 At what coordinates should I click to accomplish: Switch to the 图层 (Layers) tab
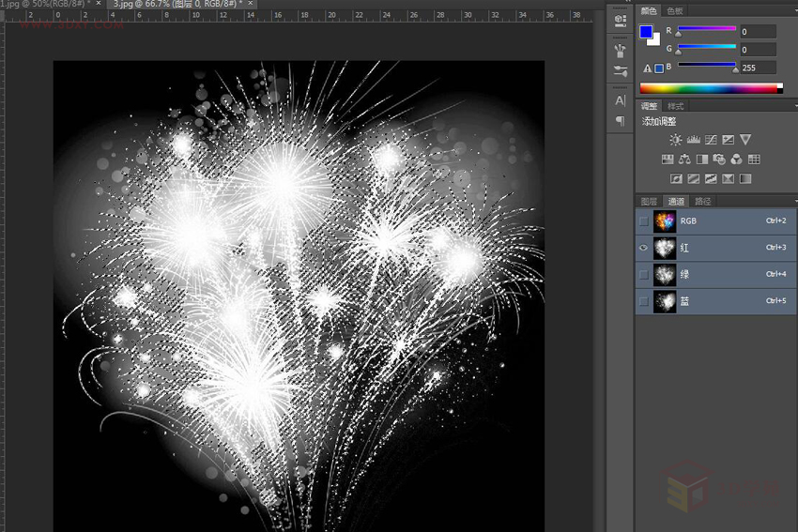point(649,202)
